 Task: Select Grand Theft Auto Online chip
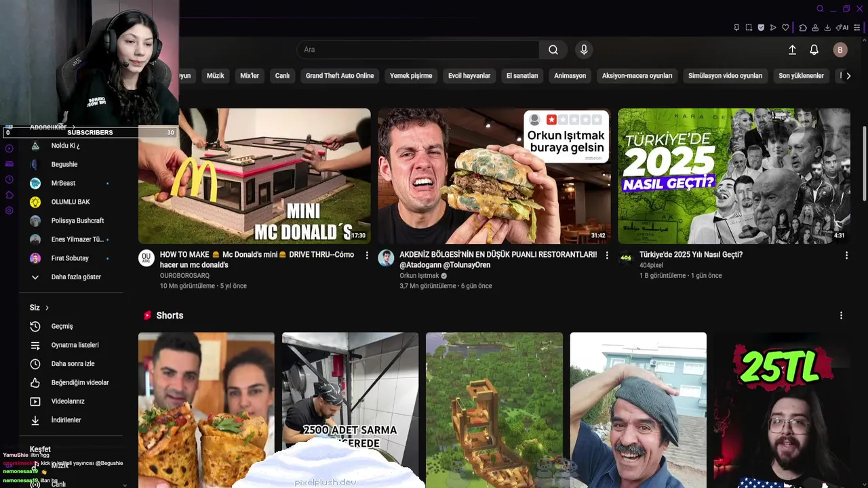point(340,76)
